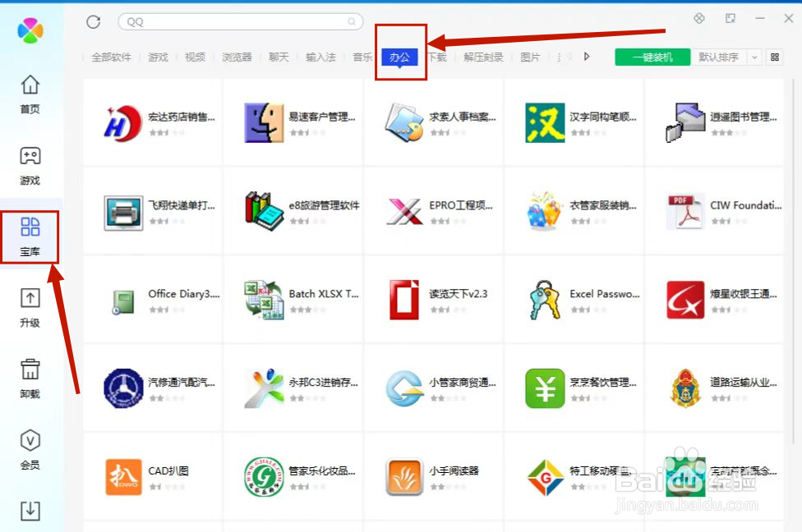Open 汉字间构笔顺 app icon
802x532 pixels.
[x=545, y=123]
